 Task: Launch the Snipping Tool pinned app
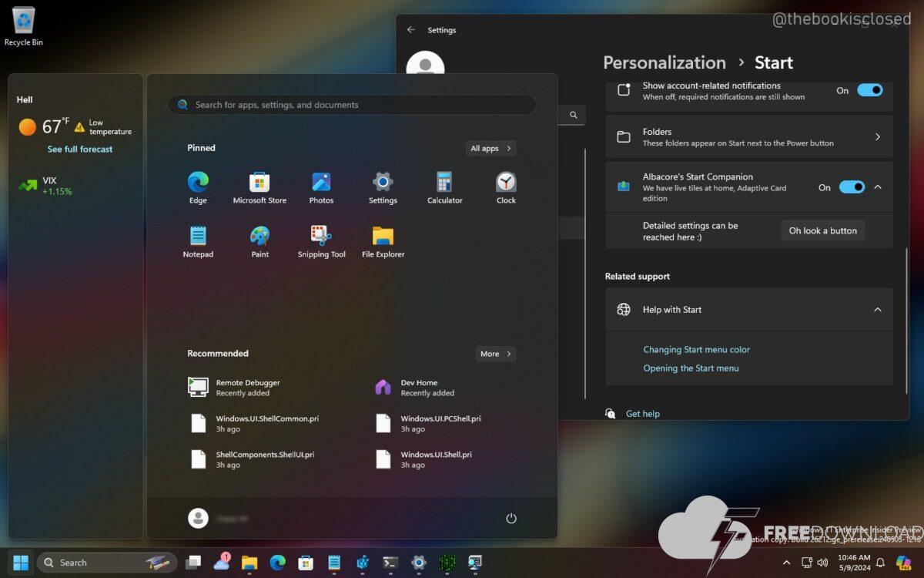tap(321, 242)
